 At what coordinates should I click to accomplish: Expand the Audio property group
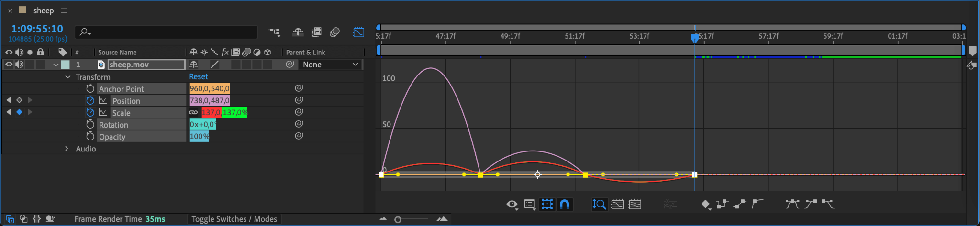(x=67, y=149)
